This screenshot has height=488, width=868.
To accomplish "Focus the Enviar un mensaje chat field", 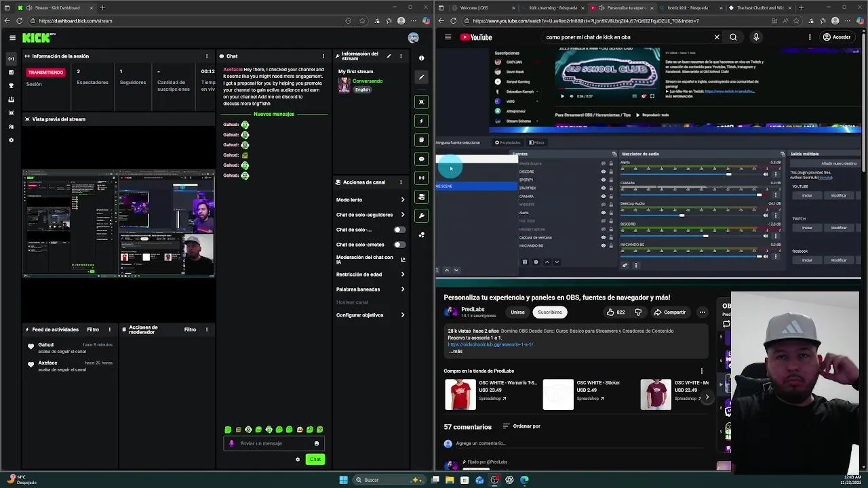I will click(x=273, y=443).
